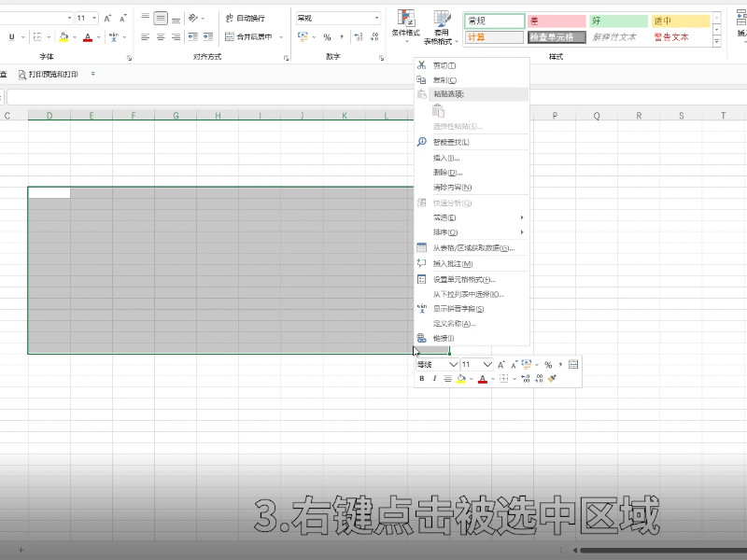Choose 插入 from the context menu
The width and height of the screenshot is (747, 560).
tap(472, 158)
